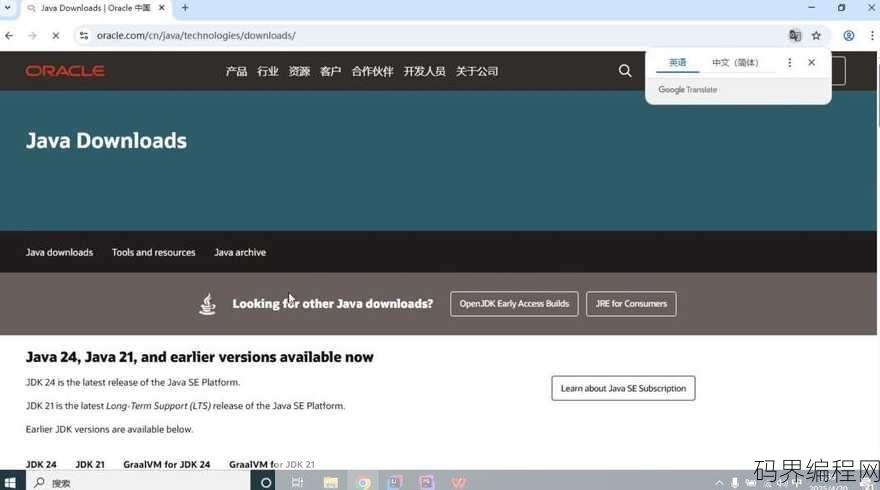Select 英语 in the translate popup
Viewport: 880px width, 490px height.
(677, 62)
